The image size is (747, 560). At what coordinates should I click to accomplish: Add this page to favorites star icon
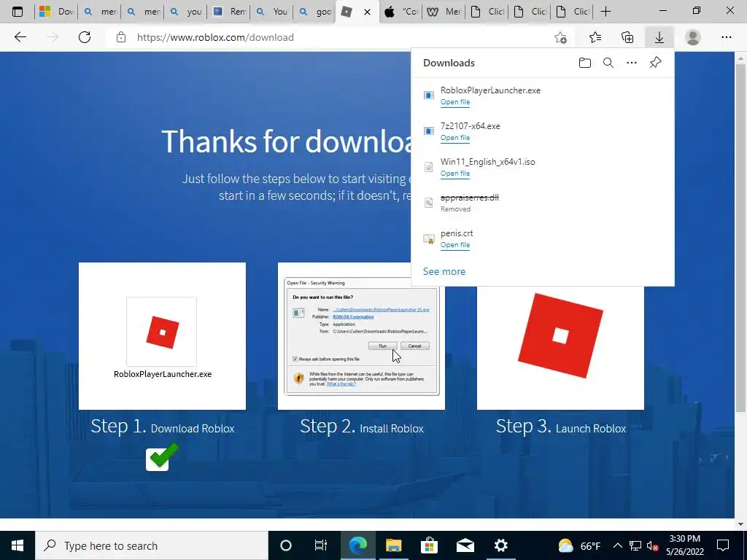(x=561, y=37)
